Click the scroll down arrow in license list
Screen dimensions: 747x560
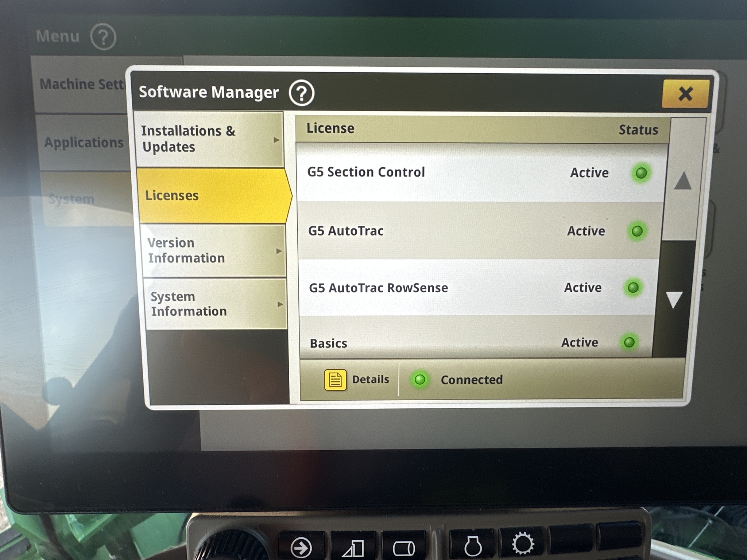coord(674,300)
